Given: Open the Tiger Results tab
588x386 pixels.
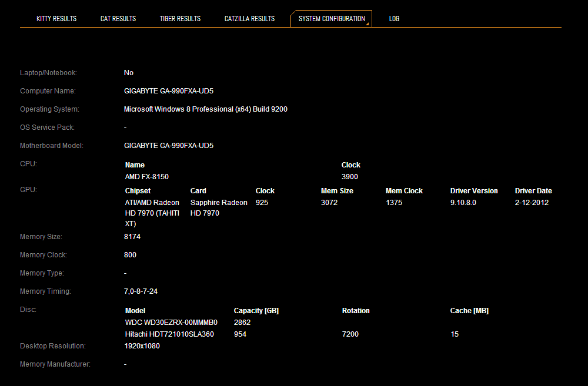Looking at the screenshot, I should tap(180, 19).
